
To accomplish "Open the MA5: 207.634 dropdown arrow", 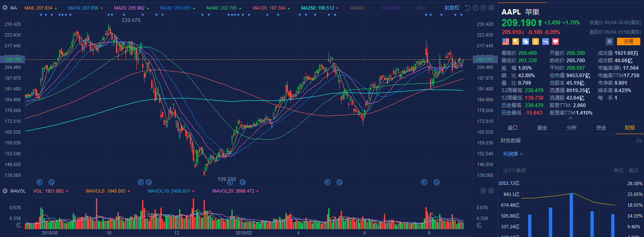I will 56,8.
